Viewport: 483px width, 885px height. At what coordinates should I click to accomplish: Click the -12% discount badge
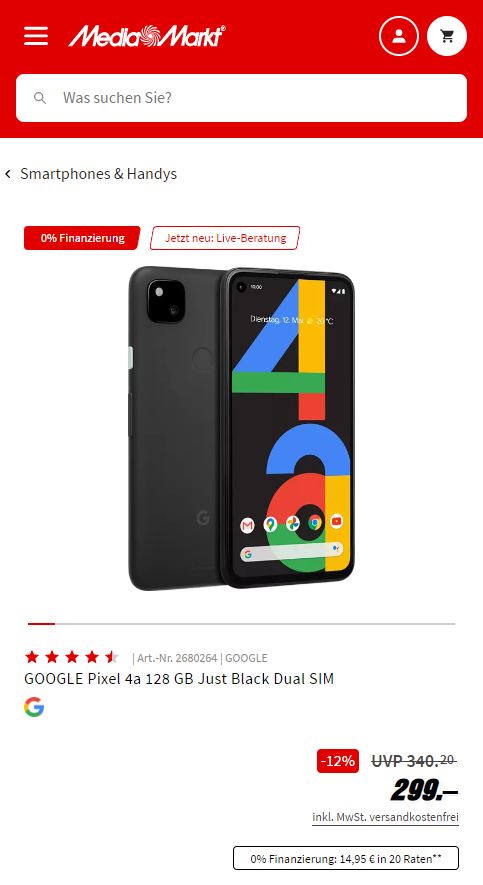point(338,761)
